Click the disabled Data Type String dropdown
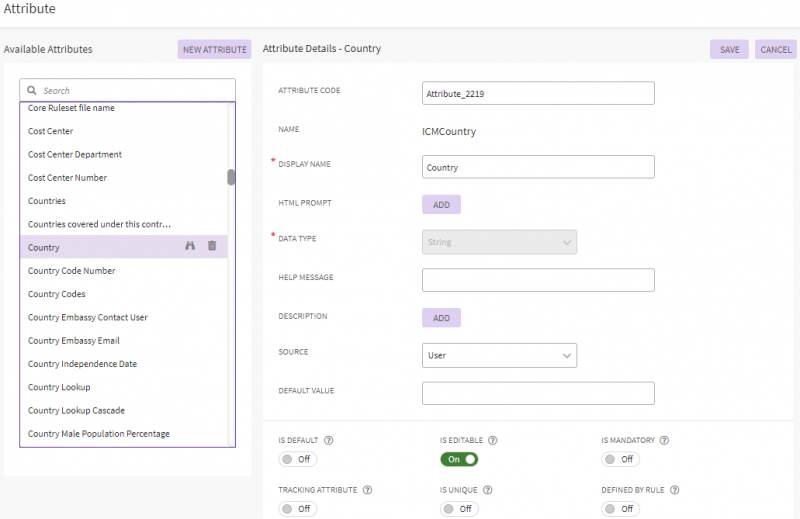 499,242
